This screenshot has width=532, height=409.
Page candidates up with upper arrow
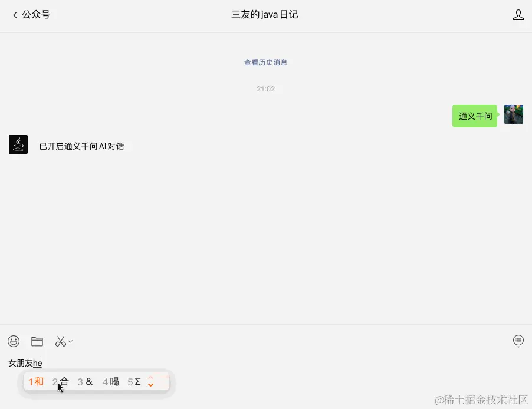click(150, 378)
